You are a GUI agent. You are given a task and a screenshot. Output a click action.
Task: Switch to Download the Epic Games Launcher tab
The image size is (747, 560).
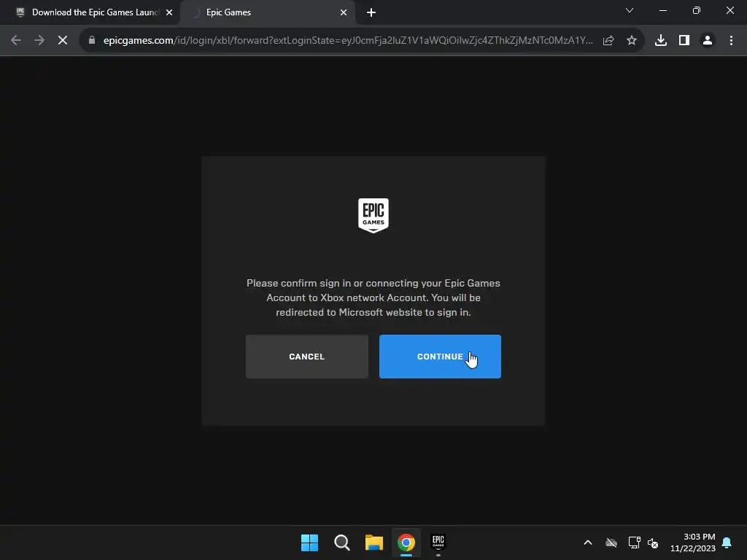[90, 12]
